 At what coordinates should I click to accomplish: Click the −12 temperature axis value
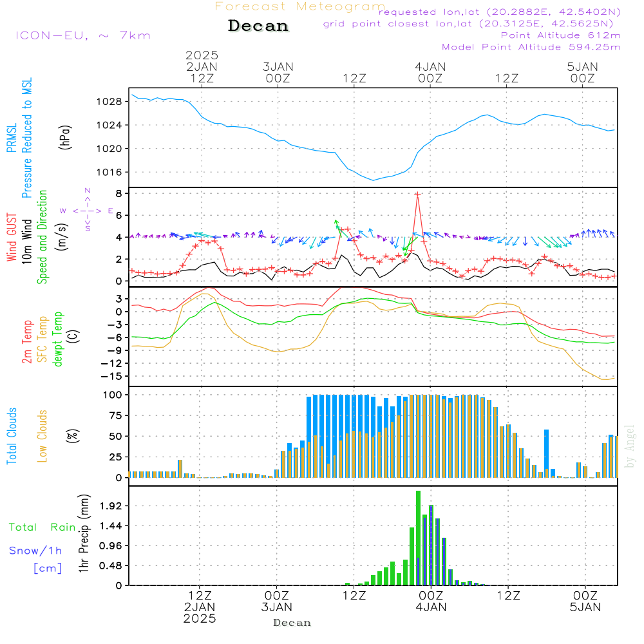111,363
